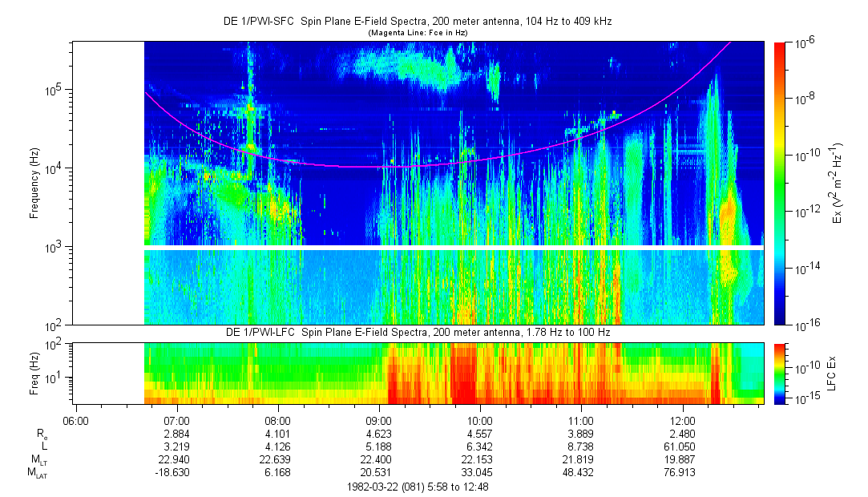Screen dimensions: 868x497
Task: Click the "Frequency (Hz)" axis label
Action: (x=34, y=183)
